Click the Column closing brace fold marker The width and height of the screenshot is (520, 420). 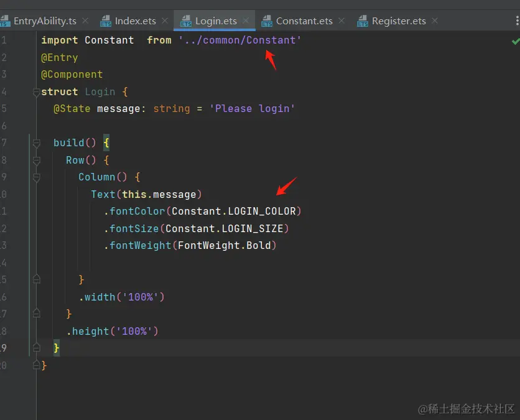tap(37, 279)
